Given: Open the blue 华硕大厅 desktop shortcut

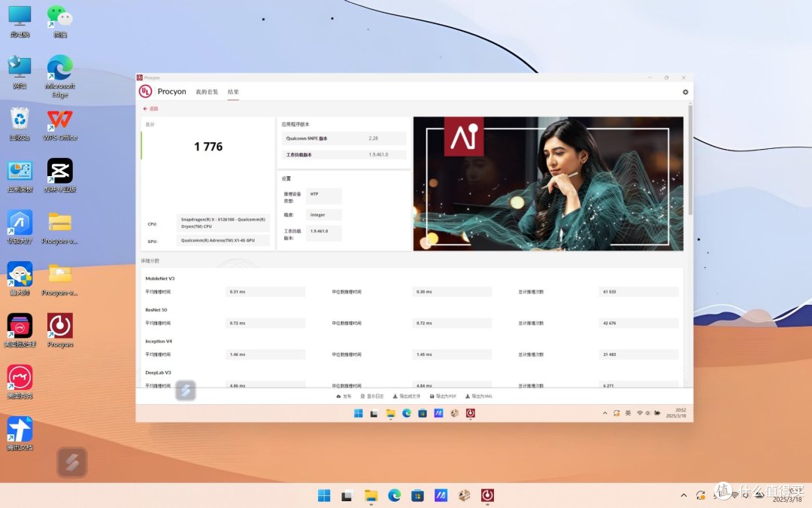Looking at the screenshot, I should pyautogui.click(x=20, y=227).
